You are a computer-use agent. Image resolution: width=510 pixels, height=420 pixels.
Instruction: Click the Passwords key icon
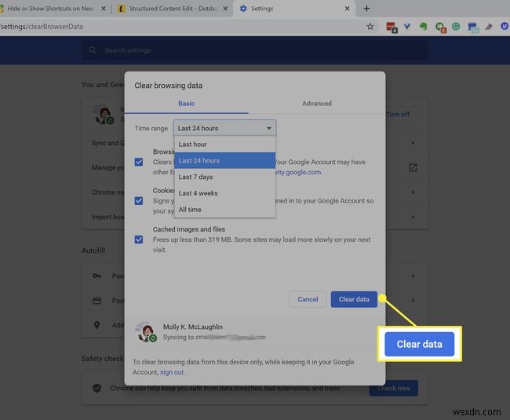pyautogui.click(x=97, y=276)
